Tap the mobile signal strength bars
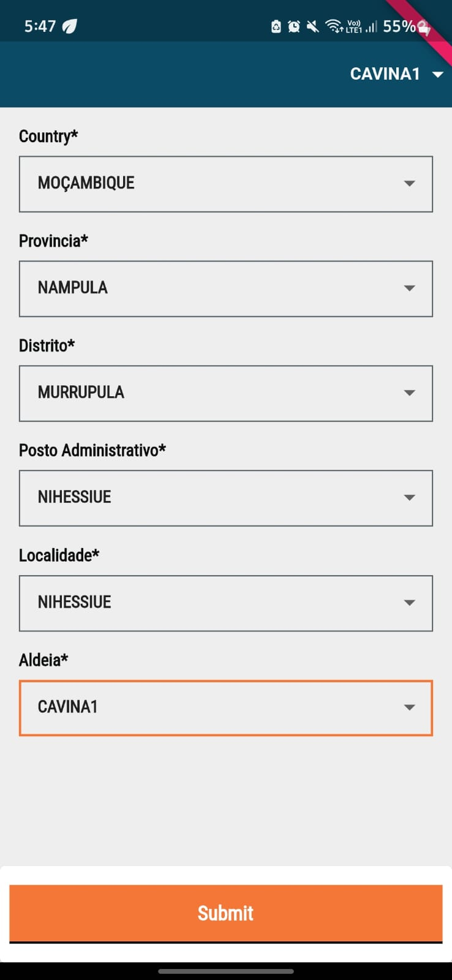This screenshot has height=980, width=452. tap(371, 26)
